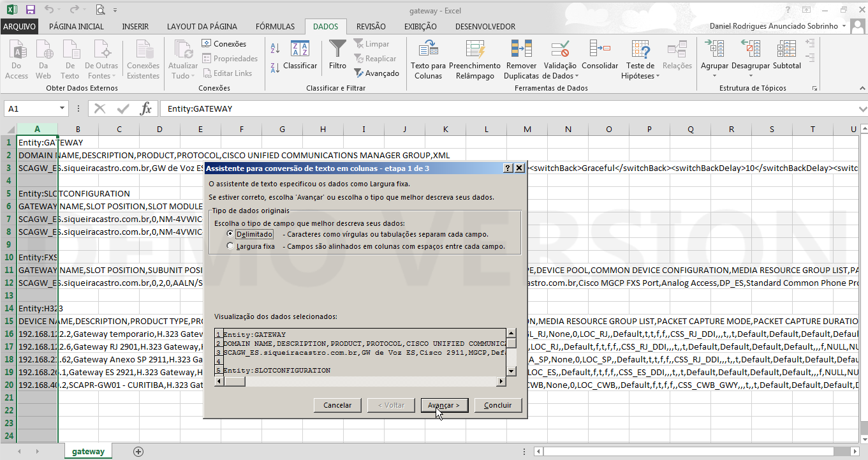868x460 pixels.
Task: Run Preenchimento Relâmpago
Action: click(x=475, y=59)
